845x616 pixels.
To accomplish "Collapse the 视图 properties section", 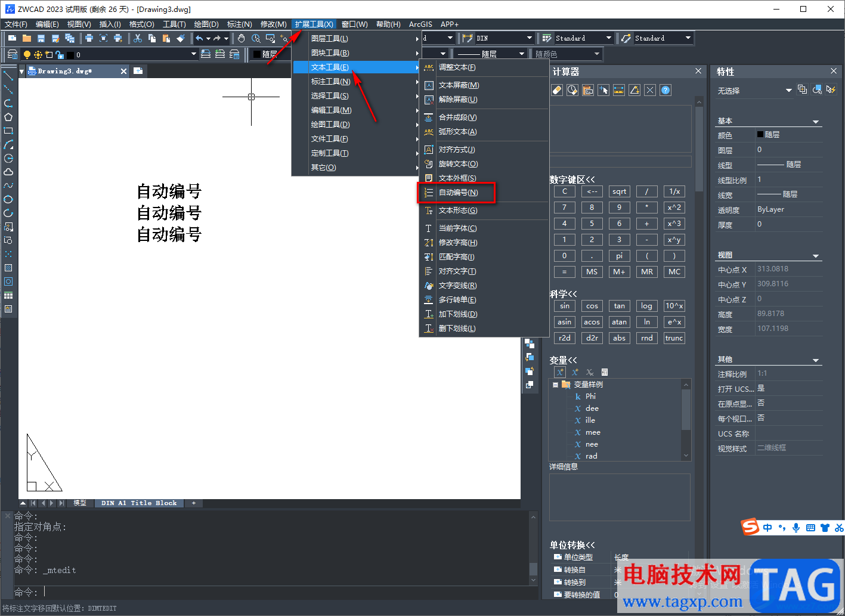I will (x=816, y=256).
